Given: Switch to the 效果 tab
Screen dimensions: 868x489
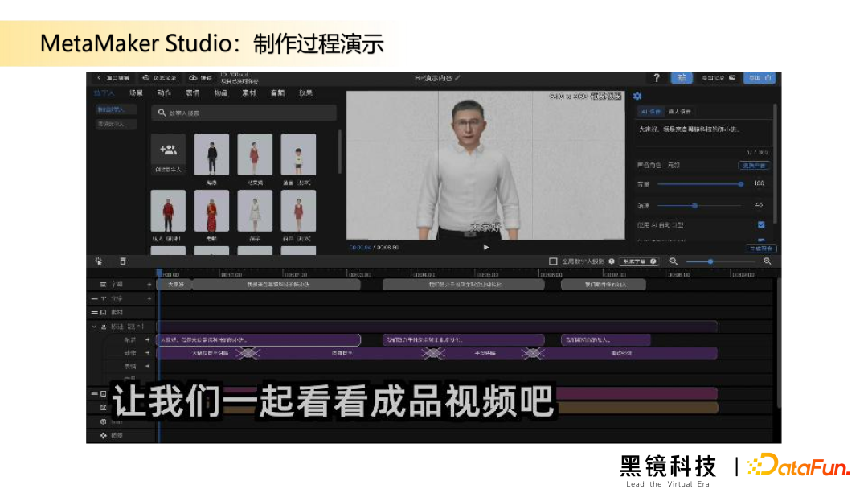Looking at the screenshot, I should click(x=305, y=93).
